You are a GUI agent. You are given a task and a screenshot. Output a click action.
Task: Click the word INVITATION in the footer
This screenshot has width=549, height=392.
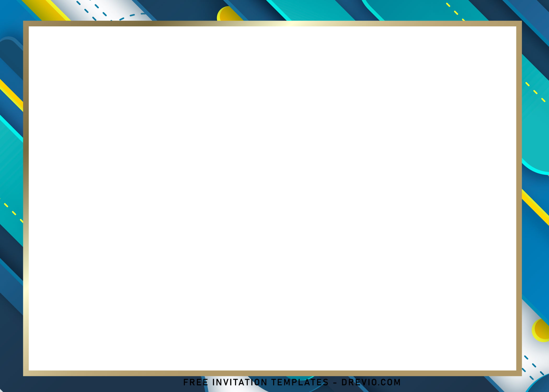click(x=240, y=382)
